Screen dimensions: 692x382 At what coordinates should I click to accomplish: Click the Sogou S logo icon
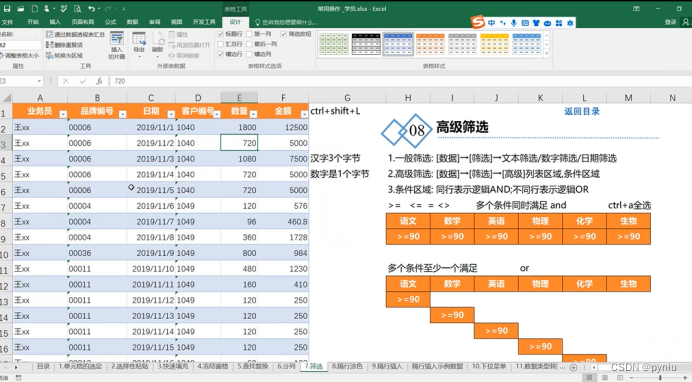tap(477, 22)
